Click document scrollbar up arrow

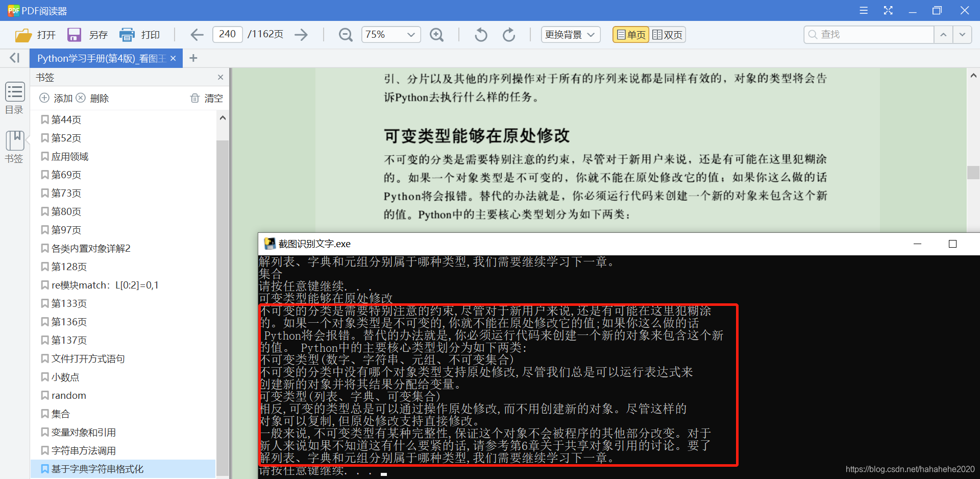click(973, 76)
